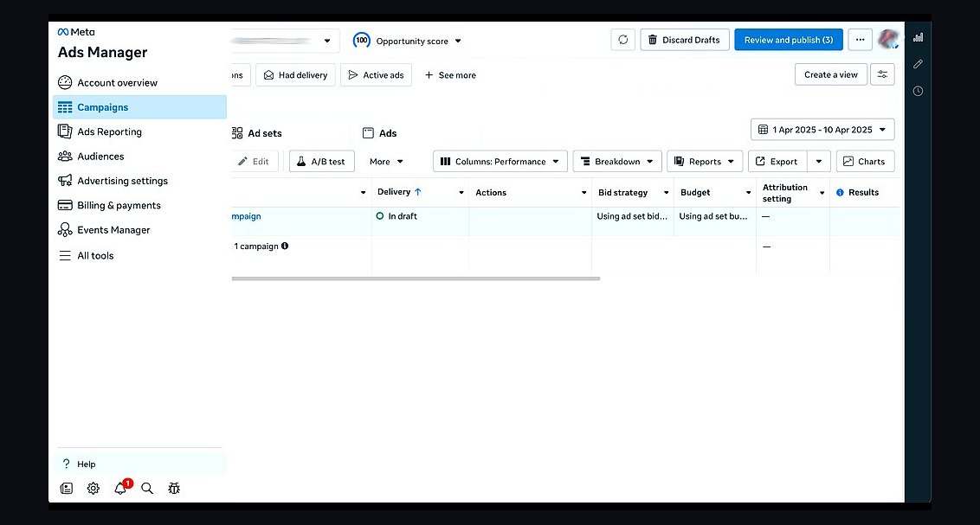Open the clock history side panel icon
This screenshot has height=525, width=980.
919,91
